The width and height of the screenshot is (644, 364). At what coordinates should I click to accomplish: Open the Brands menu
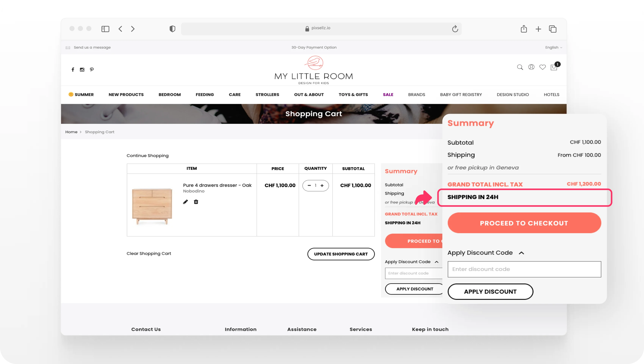coord(417,95)
